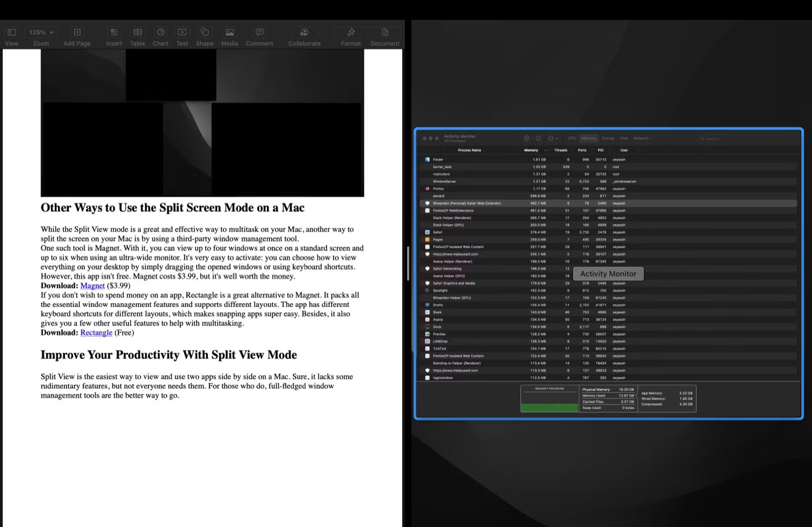Switch to the CPU tab in Activity Monitor
The image size is (812, 527).
(x=572, y=138)
